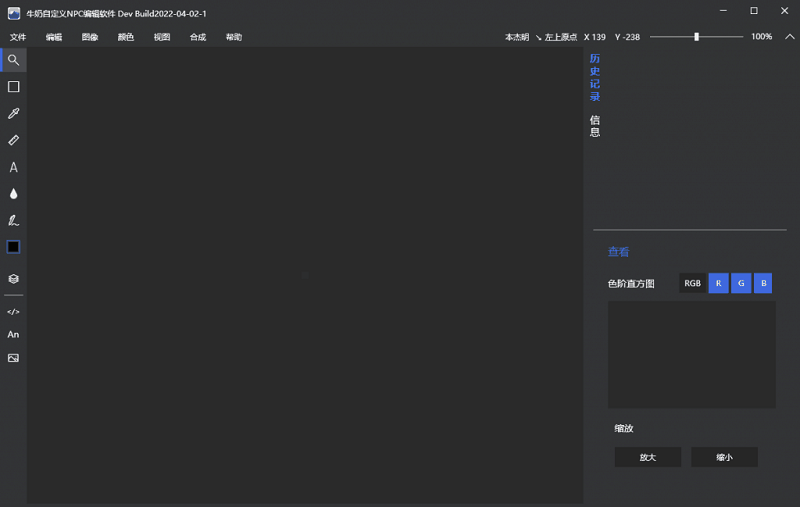The width and height of the screenshot is (800, 507).
Task: Select the text 'A' tool
Action: tap(14, 167)
